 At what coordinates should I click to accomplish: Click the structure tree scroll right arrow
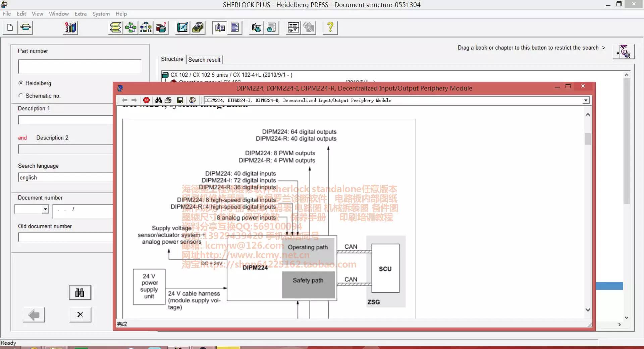[x=620, y=325]
